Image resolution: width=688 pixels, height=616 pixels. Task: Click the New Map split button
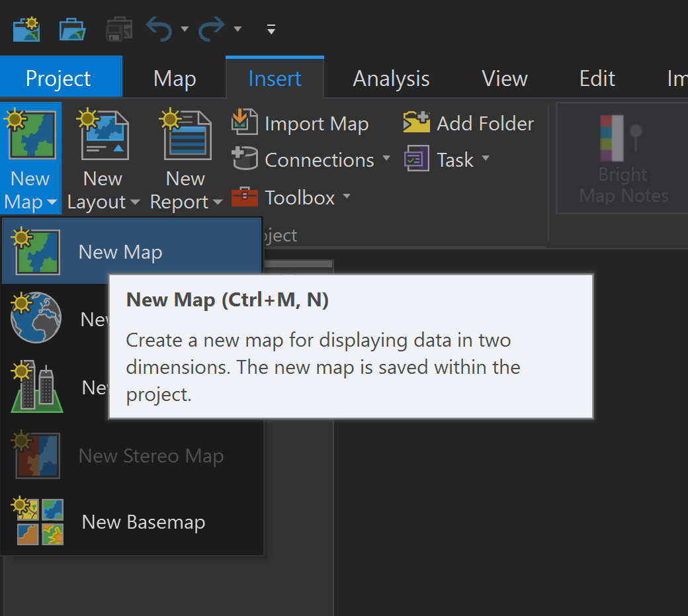[30, 136]
